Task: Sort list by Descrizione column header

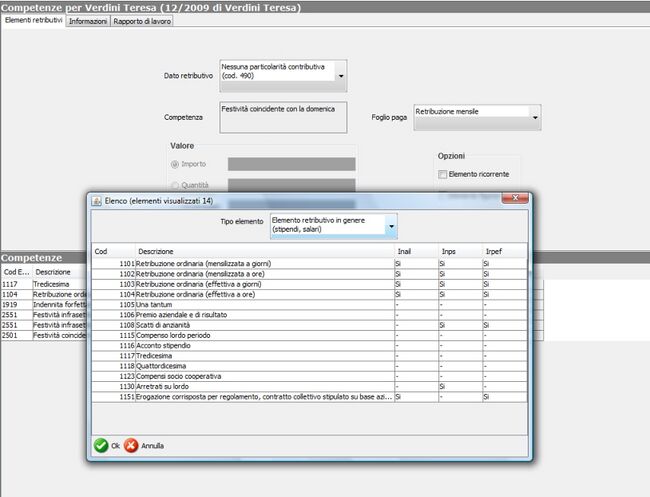Action: click(x=264, y=250)
